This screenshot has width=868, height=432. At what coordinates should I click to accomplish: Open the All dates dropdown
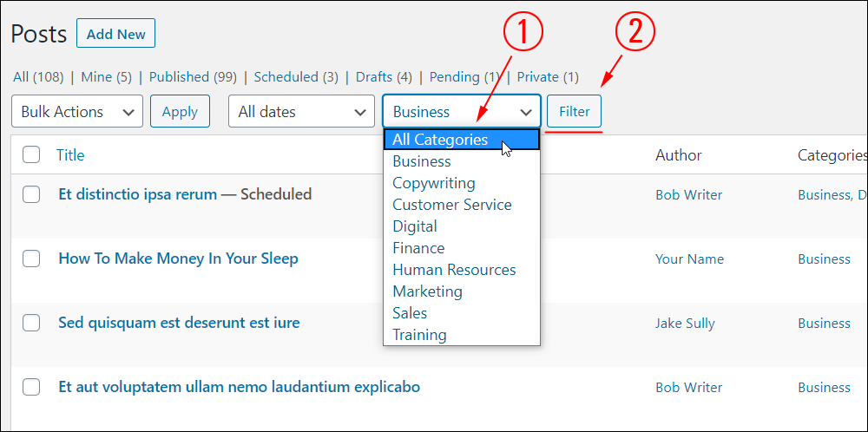[301, 112]
